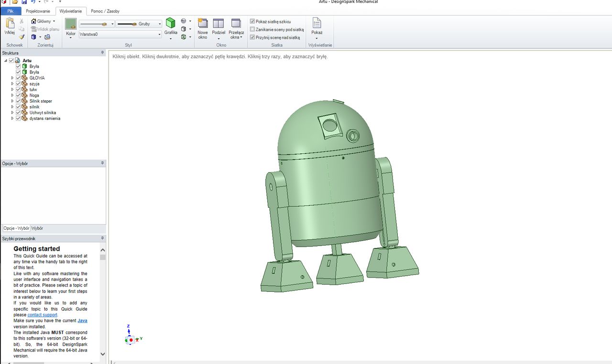Pin the Szybki przewodnik panel
The width and height of the screenshot is (612, 364).
102,238
